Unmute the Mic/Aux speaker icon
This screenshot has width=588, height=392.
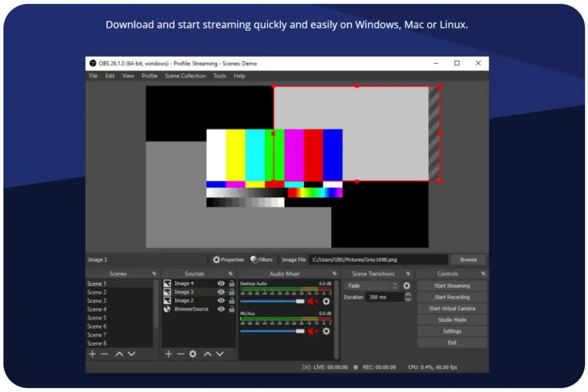click(x=312, y=331)
